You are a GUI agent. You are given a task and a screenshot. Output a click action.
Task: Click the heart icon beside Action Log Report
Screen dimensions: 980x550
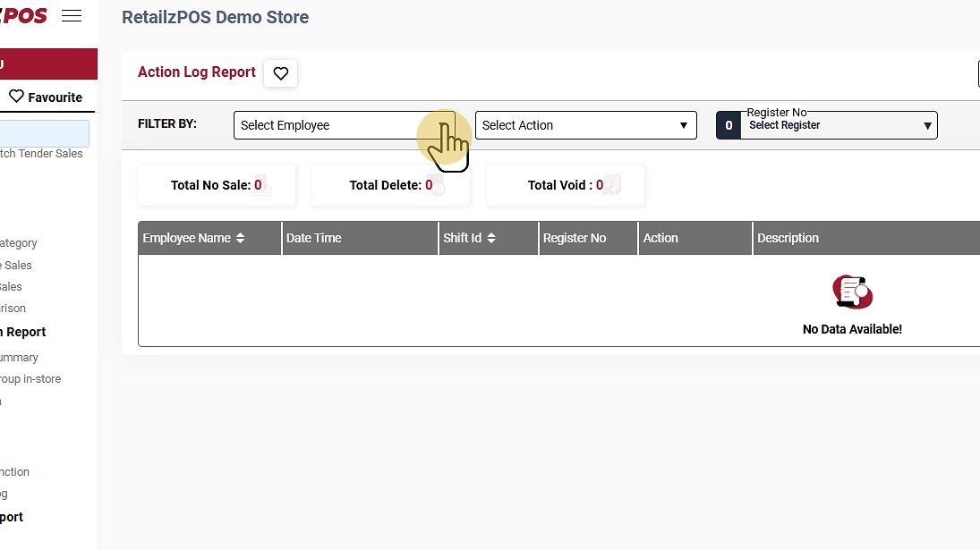pos(280,73)
